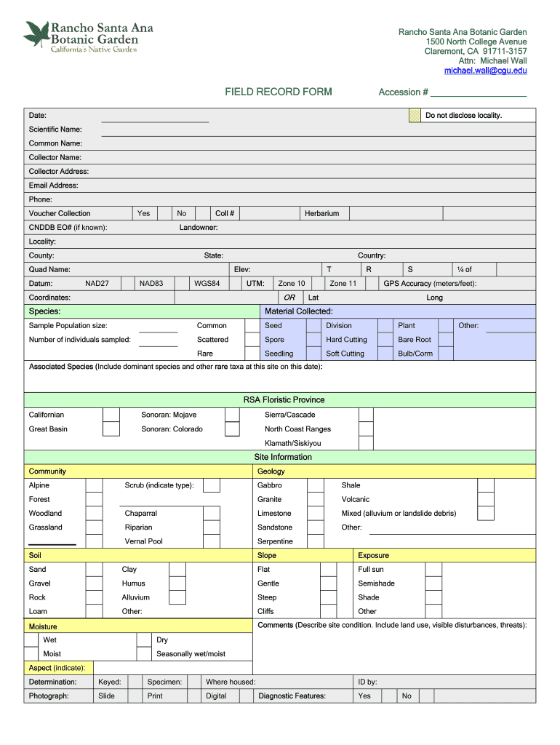The height and width of the screenshot is (745, 560).
Task: Select the Californian floristic province checkbox
Action: click(111, 415)
